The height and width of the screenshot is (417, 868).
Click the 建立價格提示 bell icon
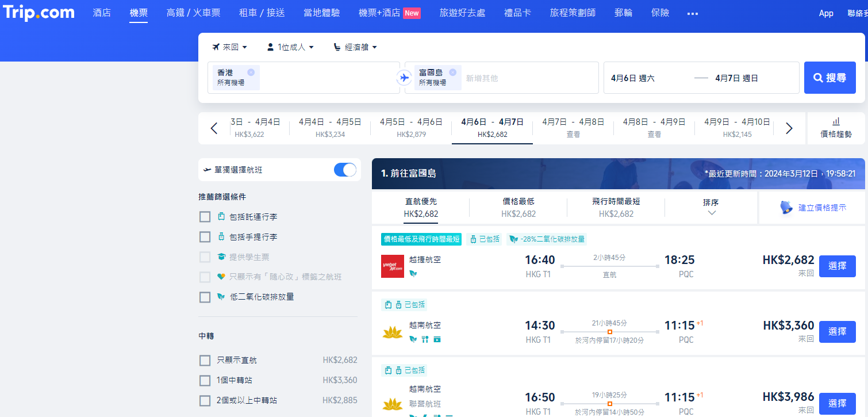point(786,208)
